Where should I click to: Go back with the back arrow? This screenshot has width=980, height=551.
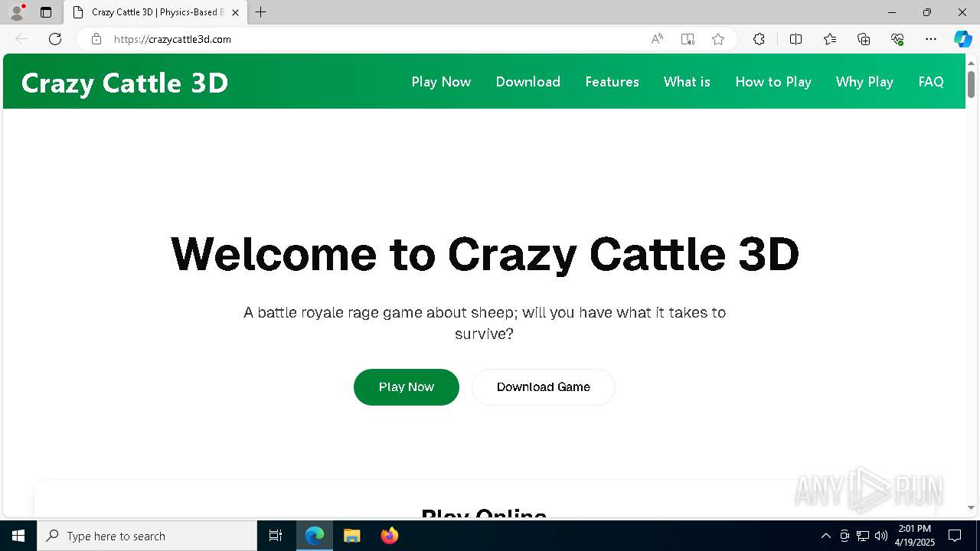21,39
